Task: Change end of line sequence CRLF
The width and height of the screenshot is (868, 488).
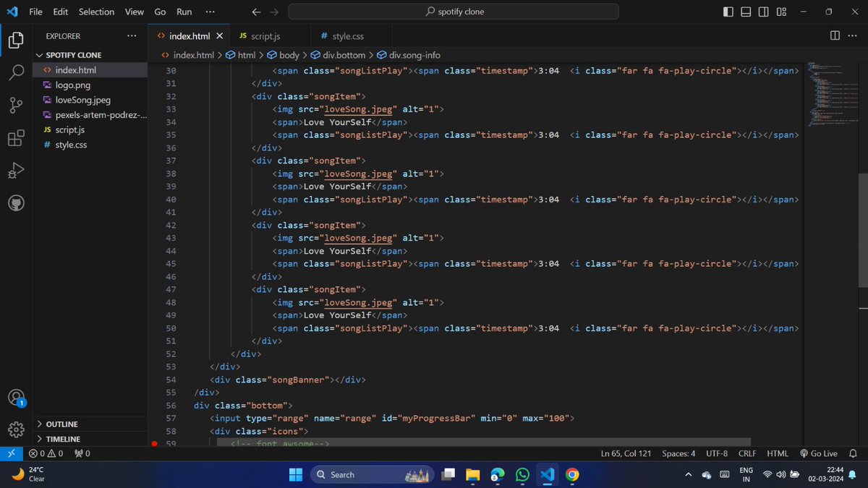Action: coord(747,453)
